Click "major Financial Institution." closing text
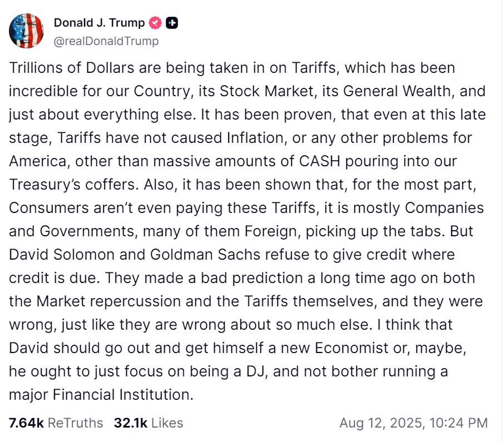Image resolution: width=504 pixels, height=442 pixels. 101,395
